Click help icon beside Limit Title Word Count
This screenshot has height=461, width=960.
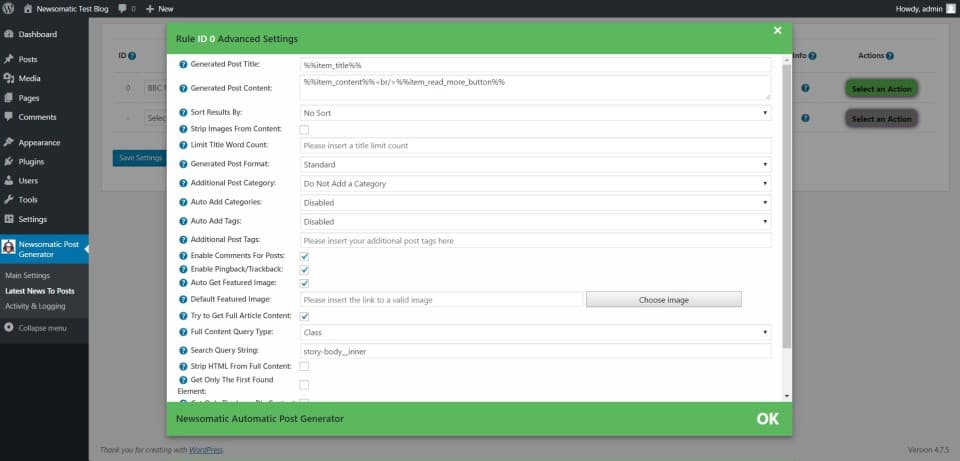[x=183, y=145]
